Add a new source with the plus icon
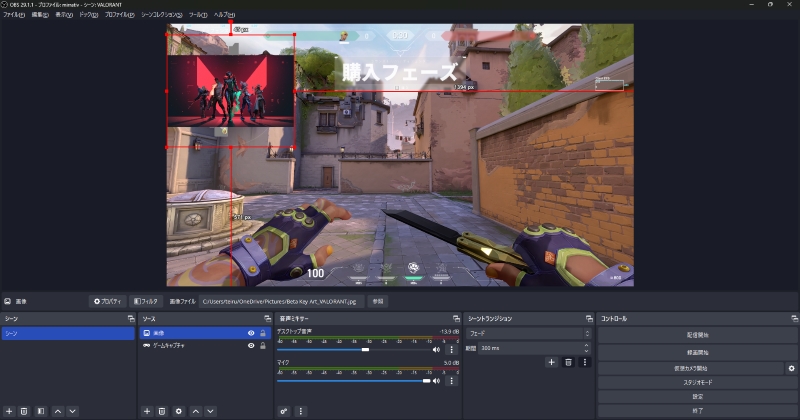800x420 pixels. coord(147,411)
